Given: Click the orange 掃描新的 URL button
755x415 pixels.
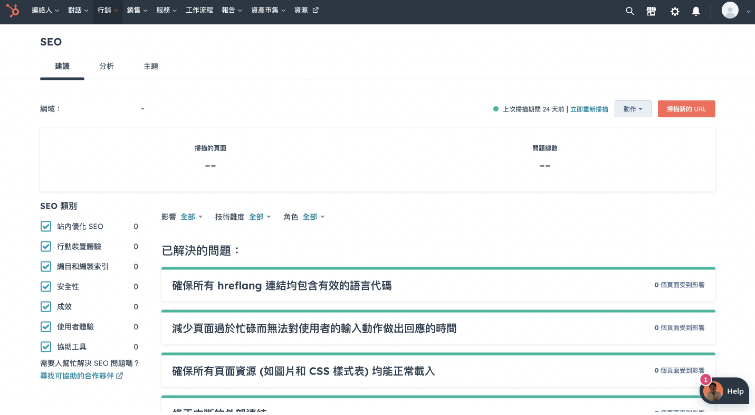Looking at the screenshot, I should click(686, 108).
